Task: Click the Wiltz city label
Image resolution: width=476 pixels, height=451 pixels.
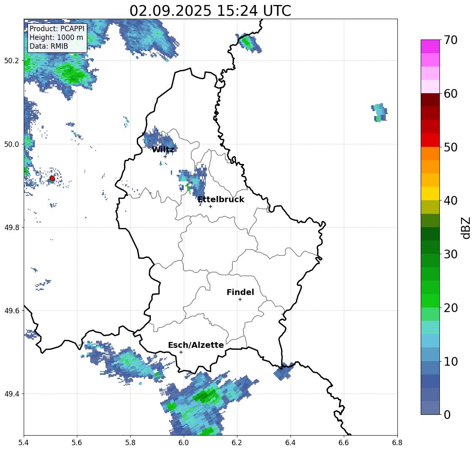Action: coord(163,149)
